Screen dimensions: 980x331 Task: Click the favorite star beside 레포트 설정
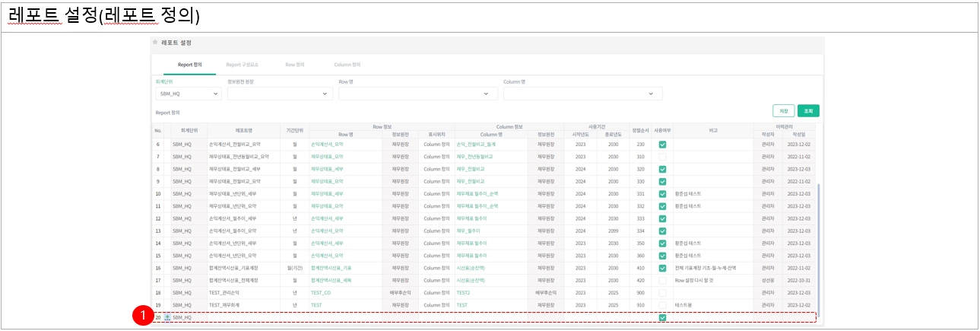coord(156,43)
